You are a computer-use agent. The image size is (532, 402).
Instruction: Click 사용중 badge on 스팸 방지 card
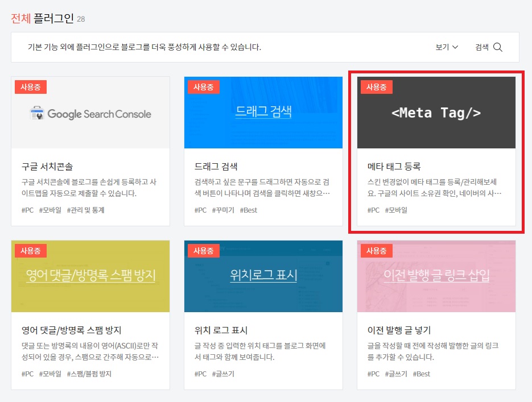point(31,251)
